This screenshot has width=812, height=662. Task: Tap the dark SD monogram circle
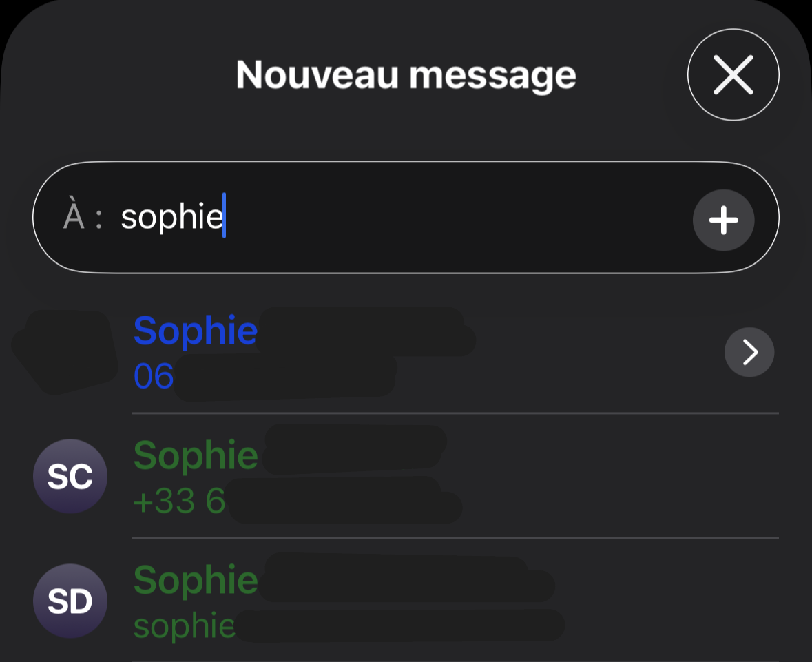tap(70, 601)
